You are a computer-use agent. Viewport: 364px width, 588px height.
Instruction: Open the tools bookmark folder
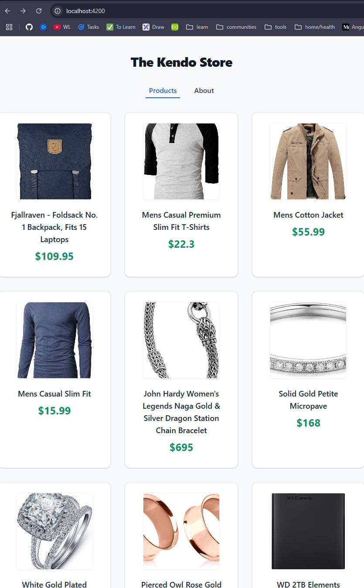(x=275, y=27)
